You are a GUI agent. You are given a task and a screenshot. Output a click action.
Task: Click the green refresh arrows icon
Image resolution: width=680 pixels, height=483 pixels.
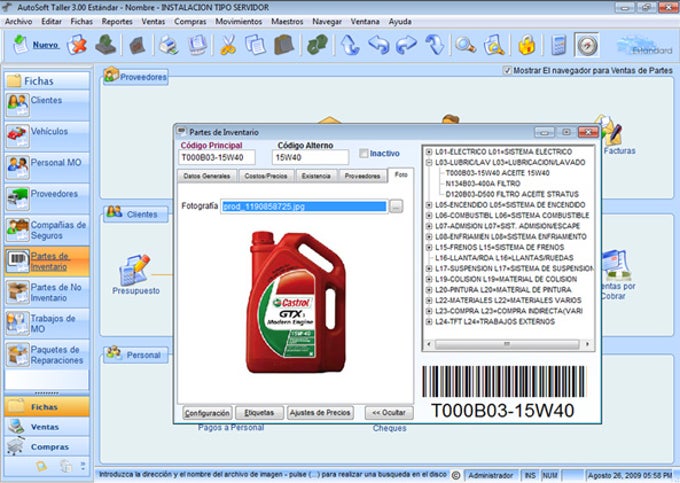point(317,45)
